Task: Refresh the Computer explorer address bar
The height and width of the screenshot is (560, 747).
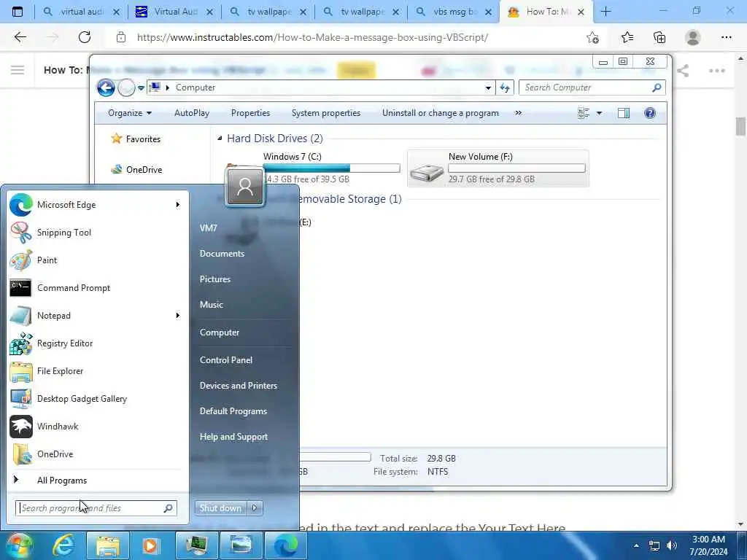Action: coord(505,87)
